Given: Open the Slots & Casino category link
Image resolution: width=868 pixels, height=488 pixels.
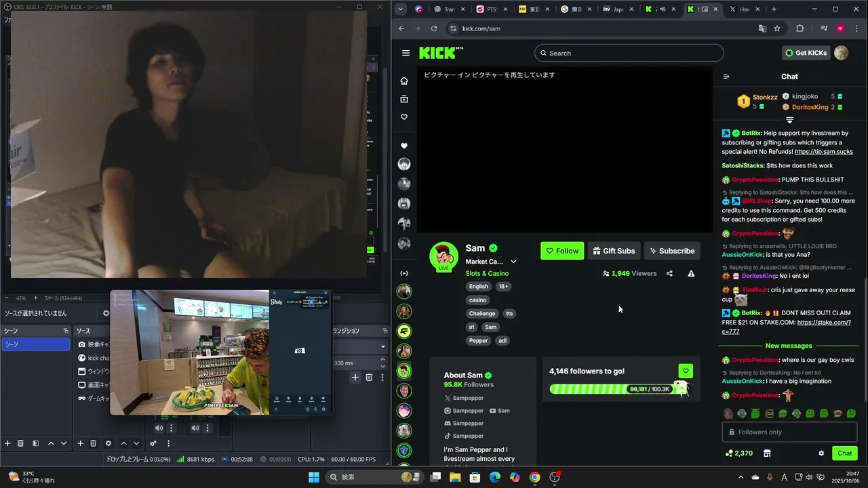Looking at the screenshot, I should 487,274.
